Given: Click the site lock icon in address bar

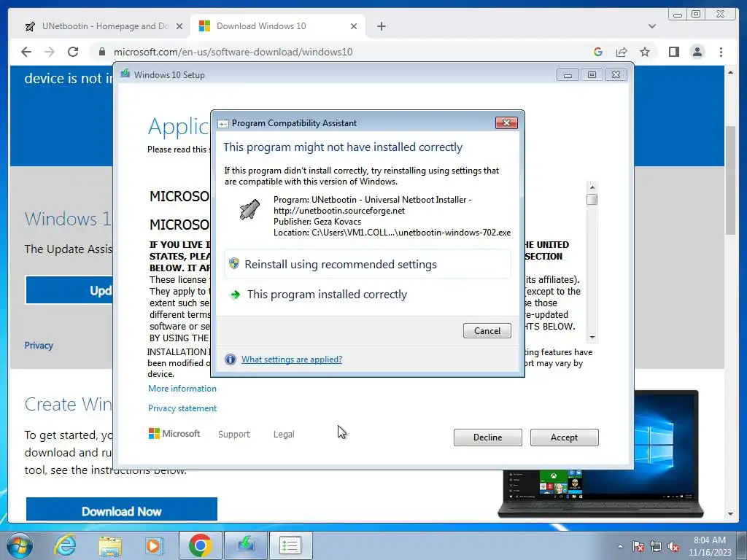Looking at the screenshot, I should point(101,52).
